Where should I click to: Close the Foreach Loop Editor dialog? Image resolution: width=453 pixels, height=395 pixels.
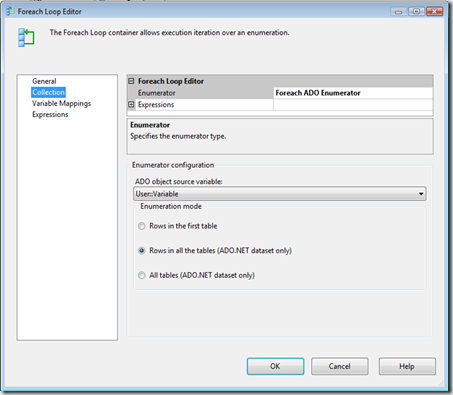tap(434, 12)
